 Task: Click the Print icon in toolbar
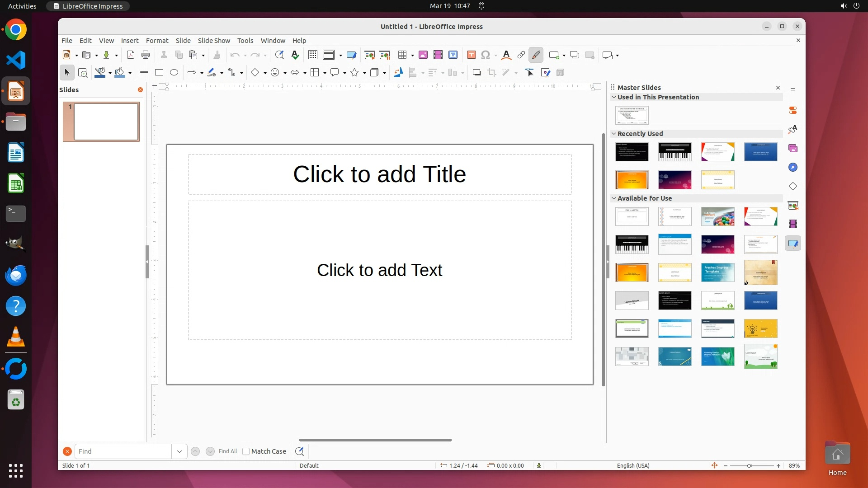tap(146, 55)
